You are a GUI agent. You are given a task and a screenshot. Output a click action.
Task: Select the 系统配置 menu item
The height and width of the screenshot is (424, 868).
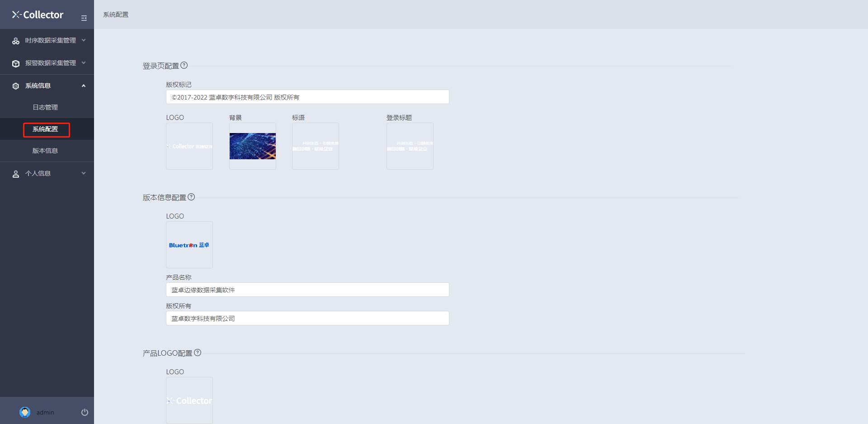click(x=46, y=129)
